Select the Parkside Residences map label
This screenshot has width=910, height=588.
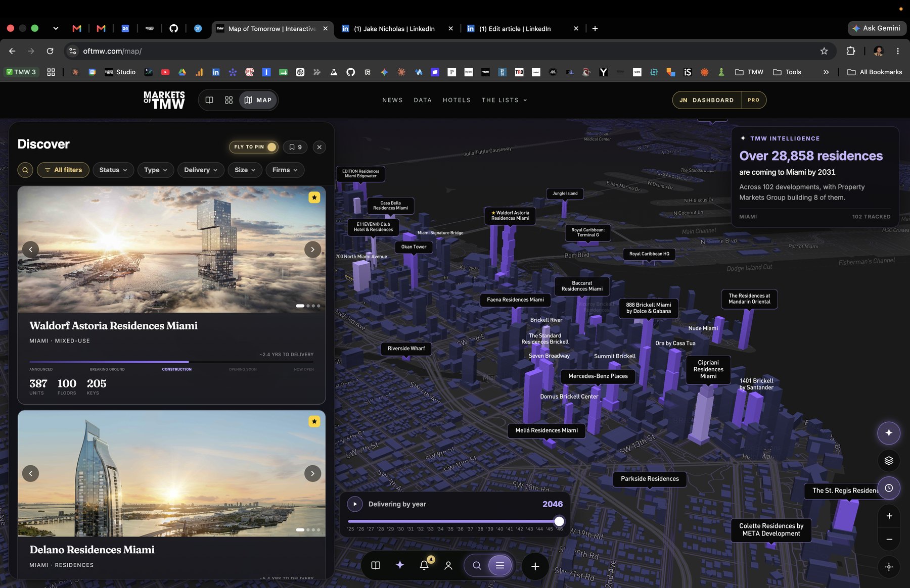pyautogui.click(x=650, y=479)
